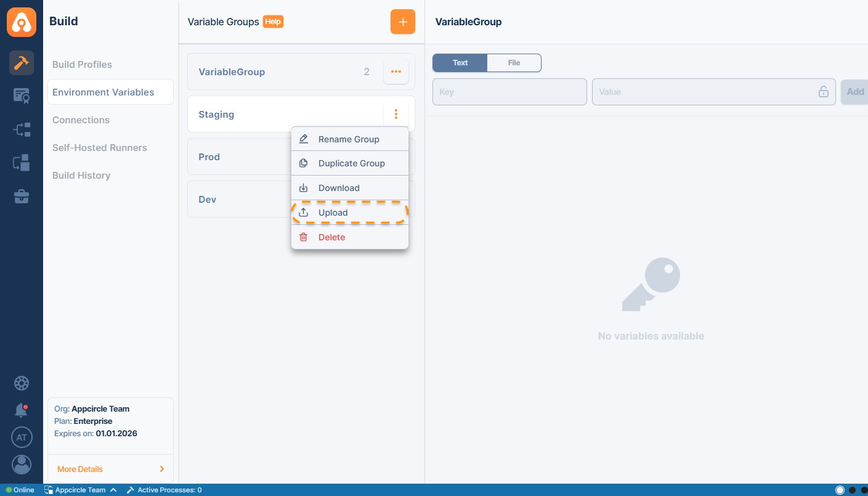Go to Build History section
Image resolution: width=868 pixels, height=496 pixels.
(81, 176)
